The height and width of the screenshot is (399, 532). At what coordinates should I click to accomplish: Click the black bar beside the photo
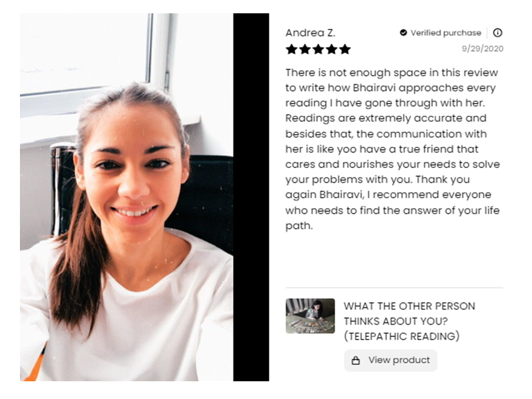click(251, 197)
